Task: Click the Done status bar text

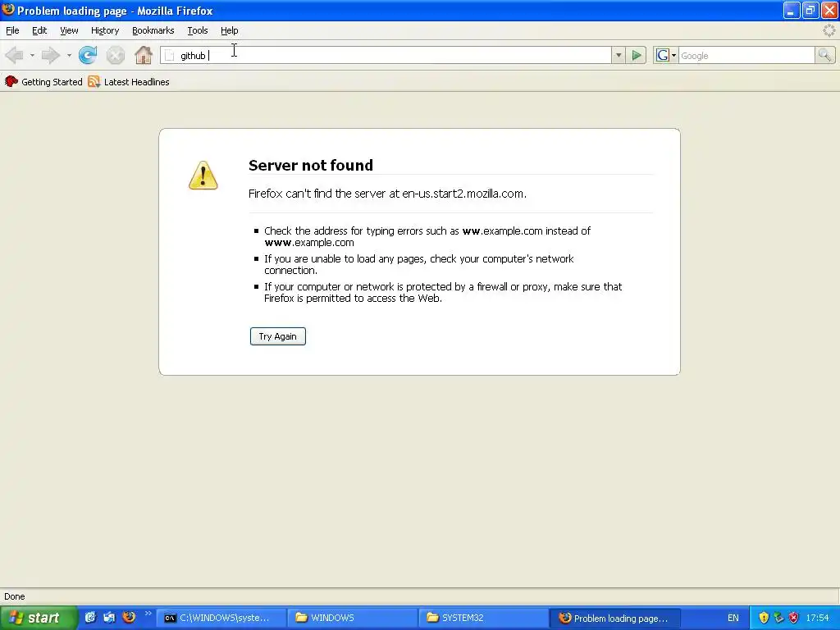Action: (x=15, y=596)
